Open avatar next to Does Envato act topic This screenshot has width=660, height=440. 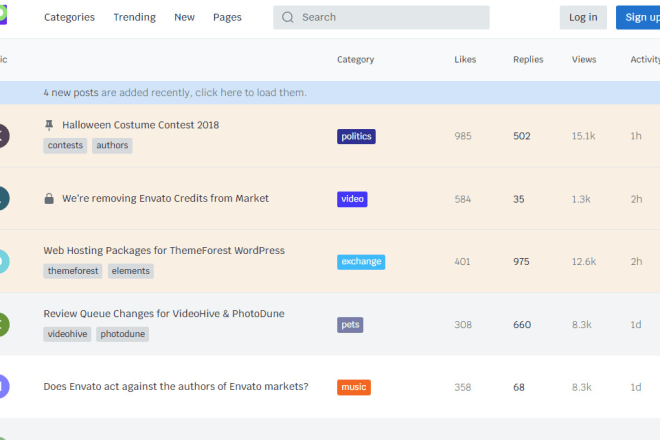click(3, 387)
